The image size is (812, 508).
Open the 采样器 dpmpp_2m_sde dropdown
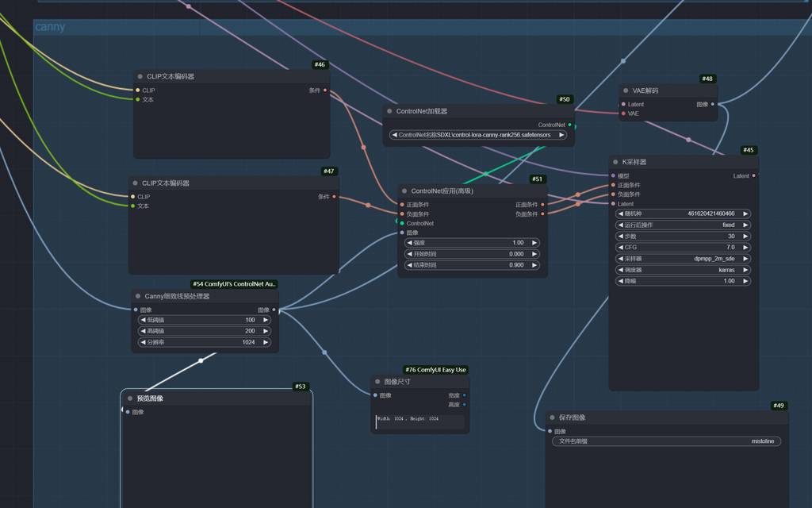pos(683,259)
